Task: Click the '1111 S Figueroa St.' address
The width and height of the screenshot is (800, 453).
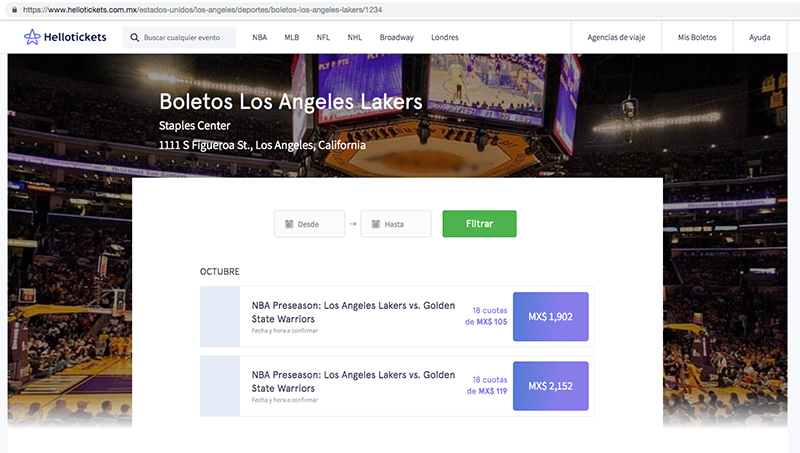Action: [x=262, y=145]
